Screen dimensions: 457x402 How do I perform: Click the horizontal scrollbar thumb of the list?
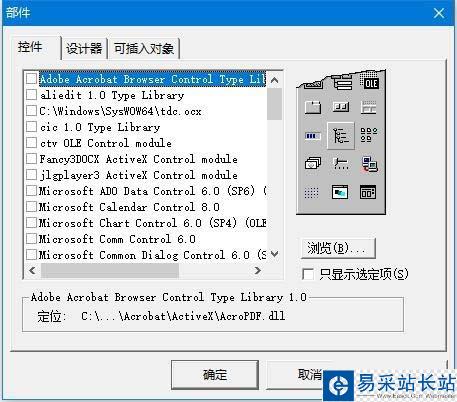(x=110, y=270)
